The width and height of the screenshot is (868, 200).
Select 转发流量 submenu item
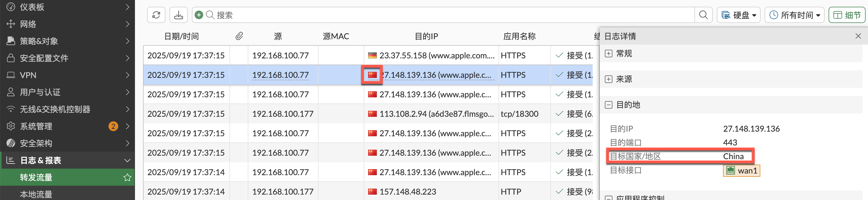click(x=67, y=177)
